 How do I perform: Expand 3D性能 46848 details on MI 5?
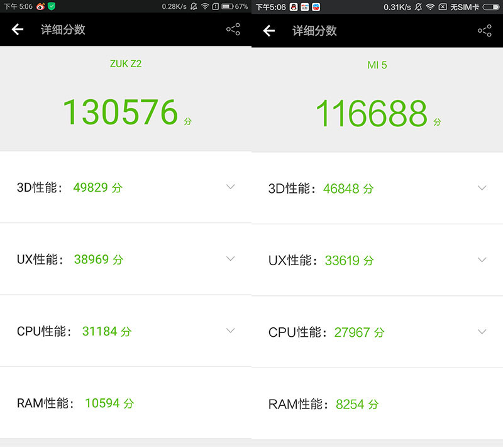tap(482, 188)
